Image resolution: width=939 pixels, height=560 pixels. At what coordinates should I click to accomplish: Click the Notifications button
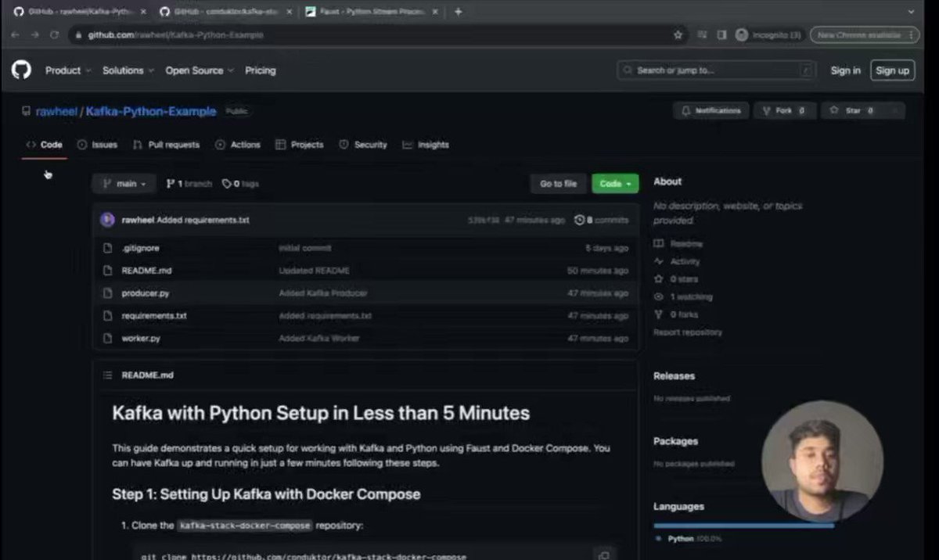(711, 111)
